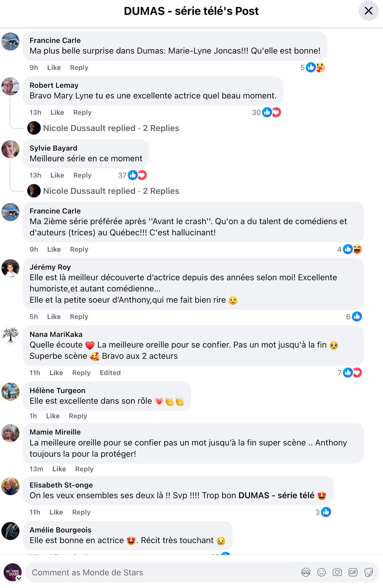Switch commenting profile via Monde de Stars avatar
The image size is (383, 588).
point(12,572)
